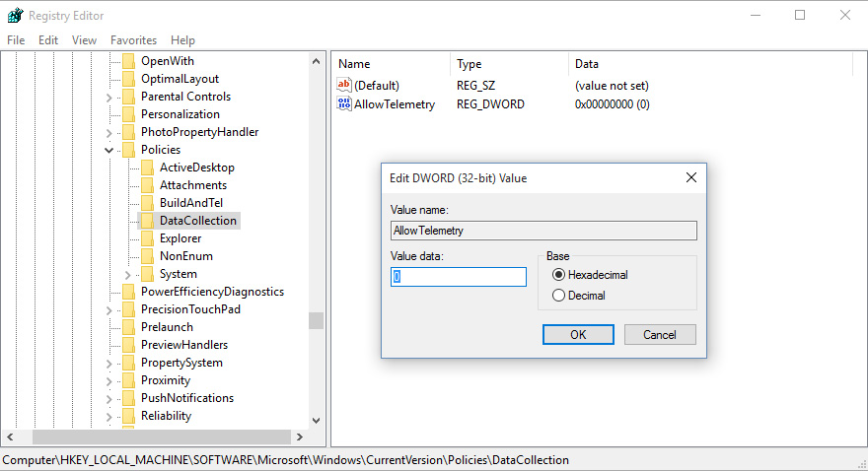This screenshot has width=868, height=471.
Task: Click the Registry Editor app icon in title bar
Action: (15, 15)
